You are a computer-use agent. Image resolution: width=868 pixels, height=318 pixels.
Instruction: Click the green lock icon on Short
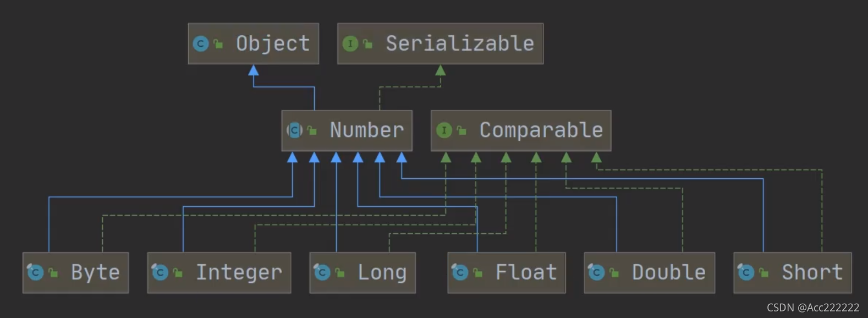[763, 272]
